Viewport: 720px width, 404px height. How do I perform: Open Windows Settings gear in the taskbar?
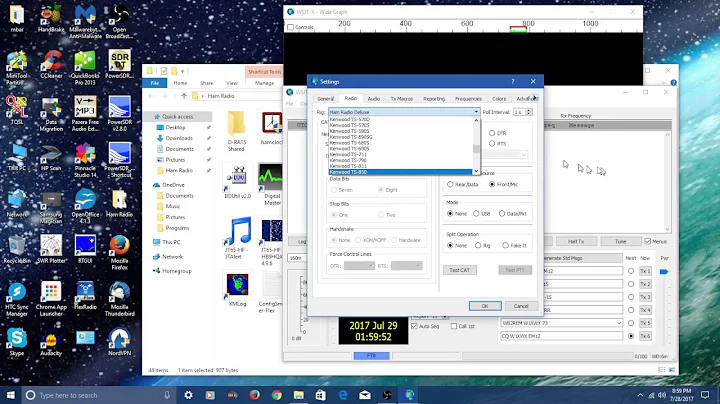tap(188, 395)
